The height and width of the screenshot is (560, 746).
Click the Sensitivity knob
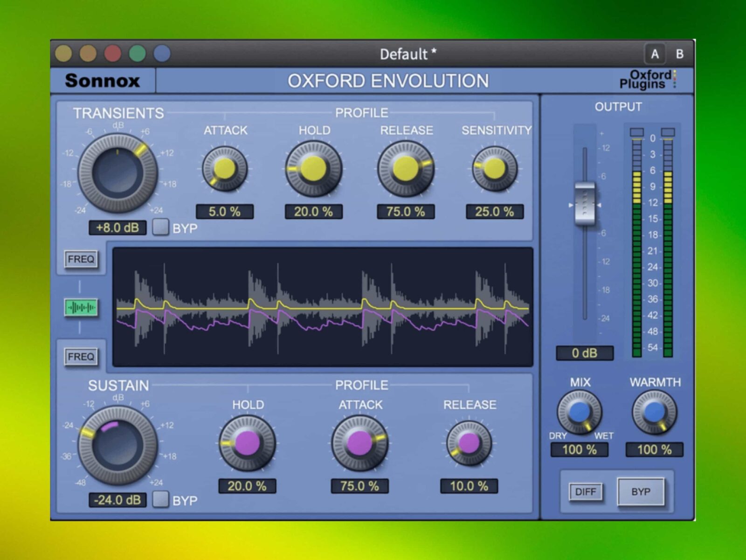coord(495,169)
